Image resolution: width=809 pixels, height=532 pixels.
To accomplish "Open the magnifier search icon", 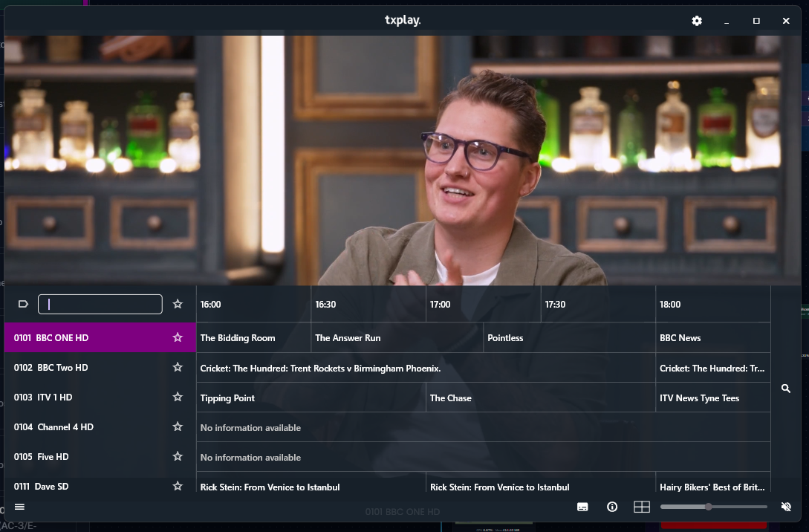I will pos(786,388).
